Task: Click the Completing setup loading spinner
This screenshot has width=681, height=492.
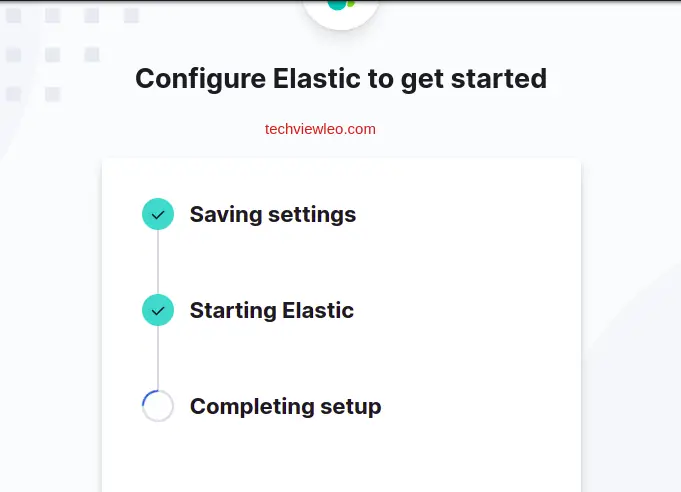Action: pyautogui.click(x=158, y=406)
